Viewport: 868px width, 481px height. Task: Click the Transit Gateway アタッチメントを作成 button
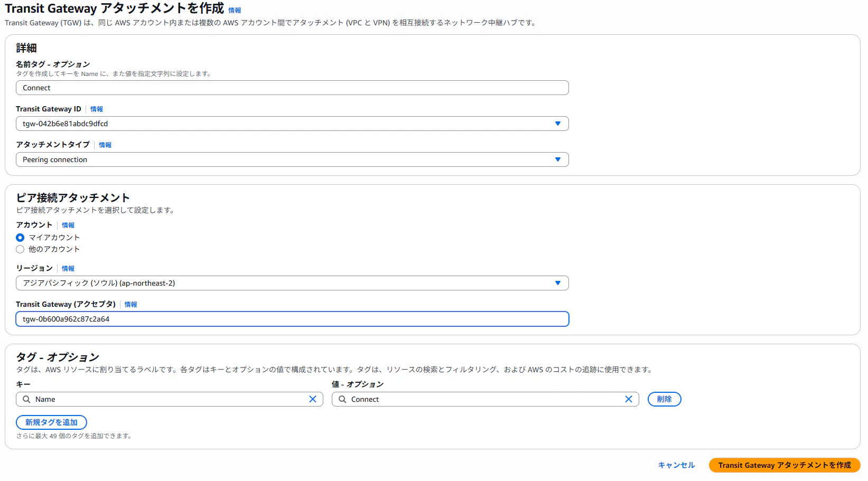pyautogui.click(x=783, y=465)
